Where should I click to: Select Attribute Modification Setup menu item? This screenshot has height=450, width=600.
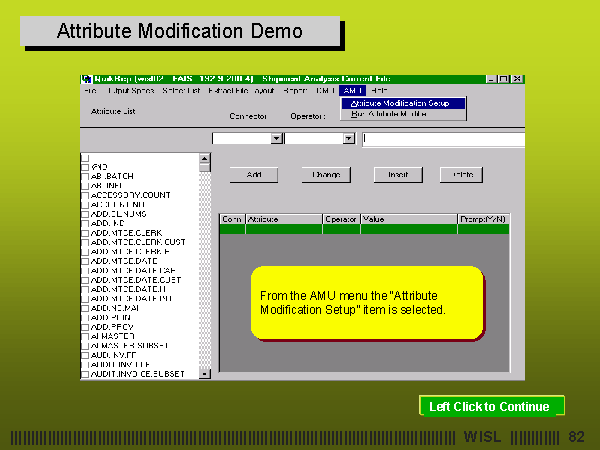click(x=401, y=103)
